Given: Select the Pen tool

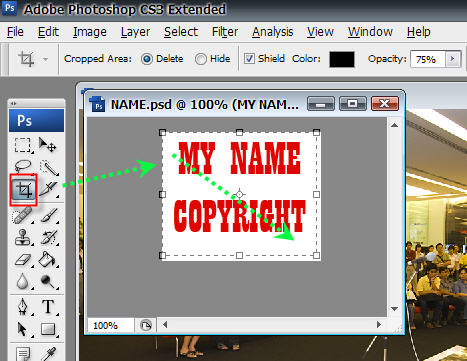Looking at the screenshot, I should click(23, 307).
